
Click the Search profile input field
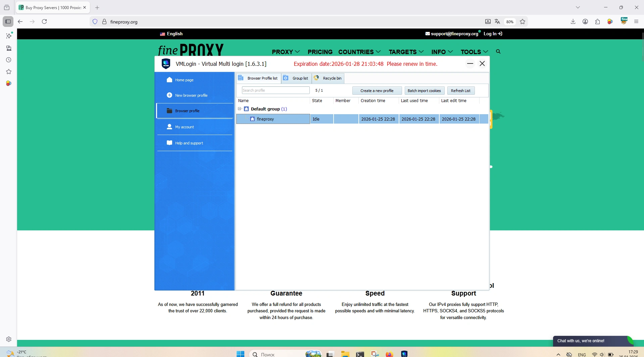click(276, 90)
